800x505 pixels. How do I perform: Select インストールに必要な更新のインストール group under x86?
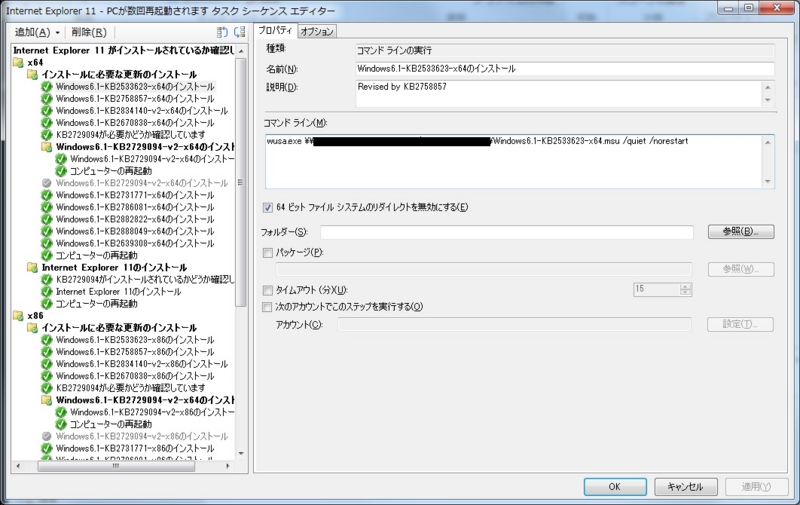pos(119,328)
